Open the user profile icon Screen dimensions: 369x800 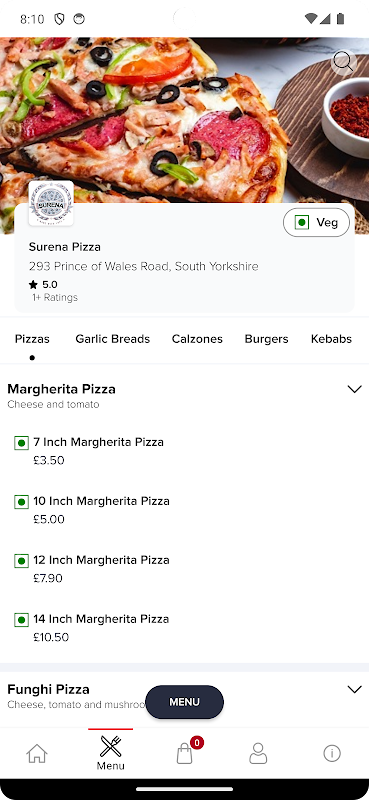point(258,753)
